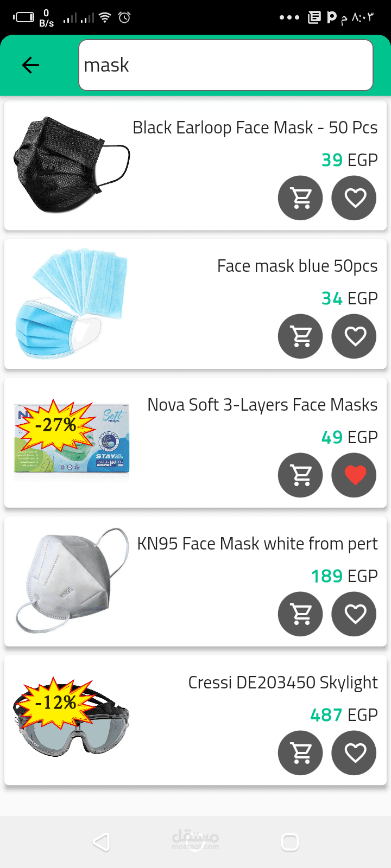Favorite the Black Earloop Face Mask
The height and width of the screenshot is (868, 391).
pos(354,198)
